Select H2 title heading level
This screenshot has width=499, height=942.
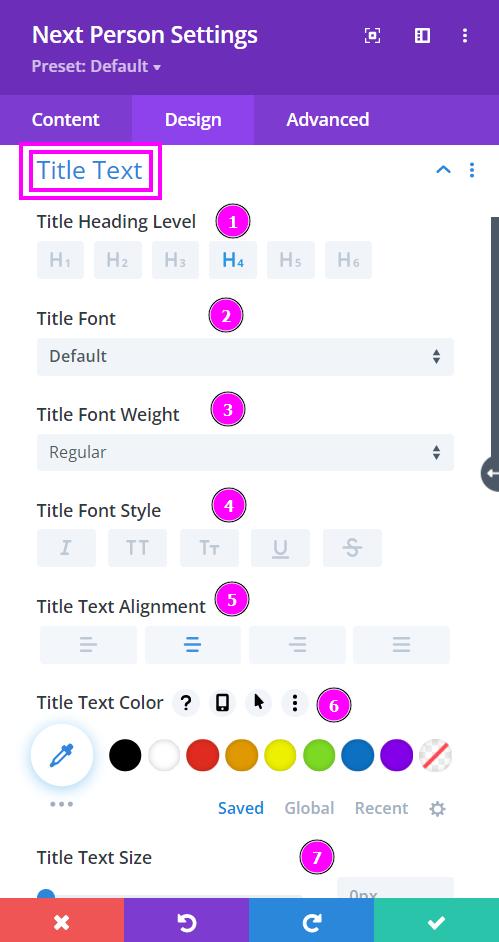click(118, 260)
